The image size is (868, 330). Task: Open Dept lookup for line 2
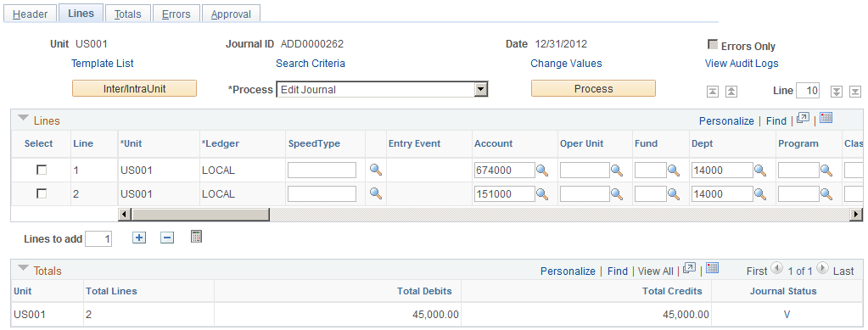point(760,194)
